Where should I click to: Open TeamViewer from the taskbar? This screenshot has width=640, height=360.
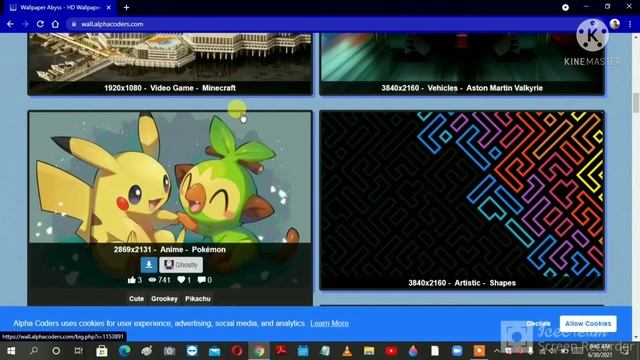(192, 351)
